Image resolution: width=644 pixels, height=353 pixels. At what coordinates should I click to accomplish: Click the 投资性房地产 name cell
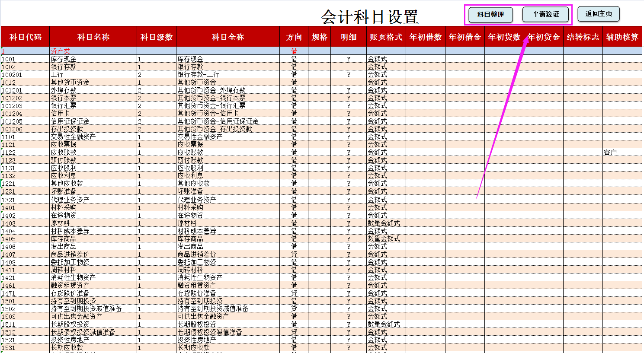pyautogui.click(x=93, y=340)
